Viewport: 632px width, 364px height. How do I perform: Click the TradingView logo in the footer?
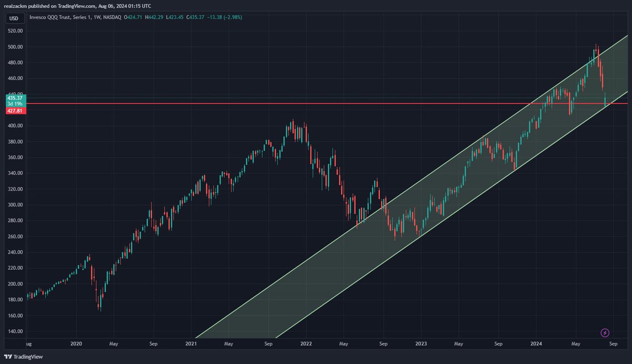pyautogui.click(x=23, y=357)
